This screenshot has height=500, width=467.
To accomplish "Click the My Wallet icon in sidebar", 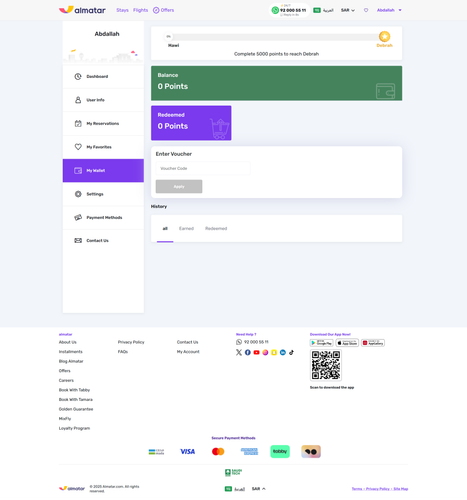I will [x=78, y=170].
